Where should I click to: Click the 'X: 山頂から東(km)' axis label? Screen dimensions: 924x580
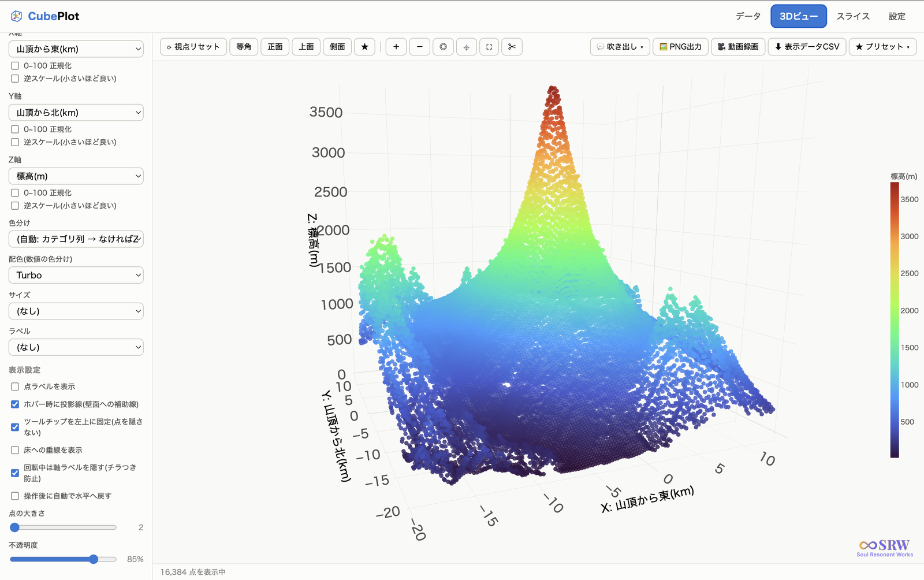point(647,499)
